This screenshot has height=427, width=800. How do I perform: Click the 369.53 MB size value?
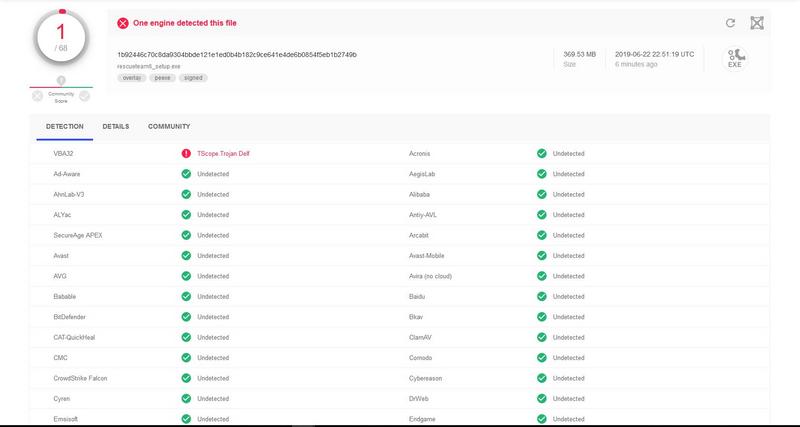click(580, 55)
